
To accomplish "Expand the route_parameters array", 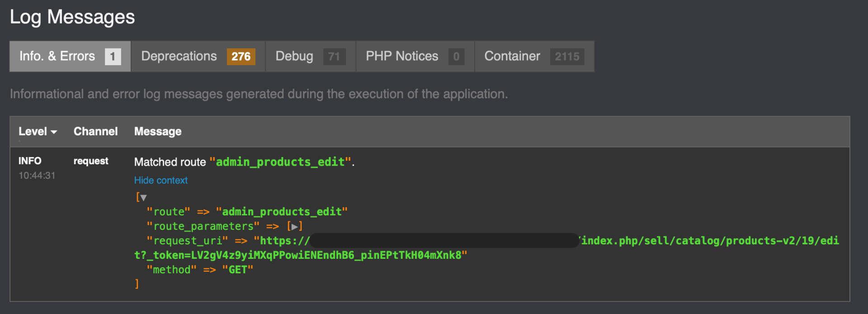I will point(294,227).
